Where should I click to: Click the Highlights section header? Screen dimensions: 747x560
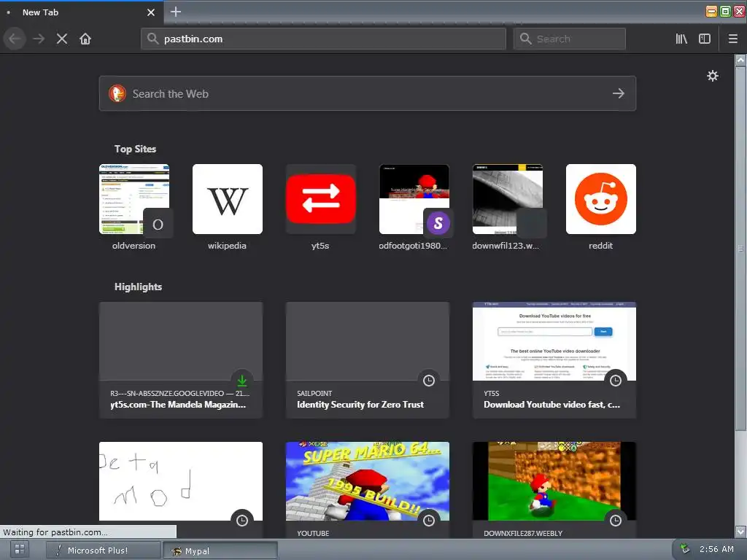point(138,287)
